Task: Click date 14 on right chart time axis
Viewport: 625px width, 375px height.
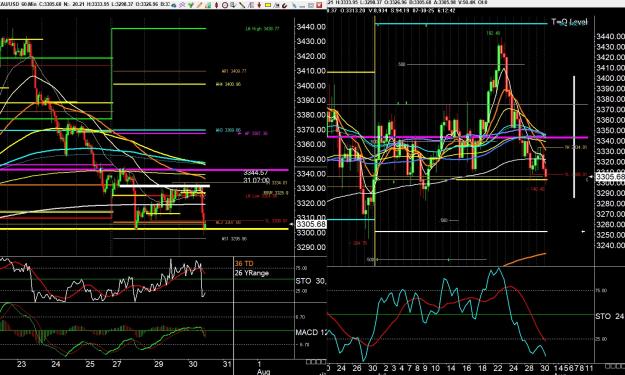Action: tap(451, 368)
